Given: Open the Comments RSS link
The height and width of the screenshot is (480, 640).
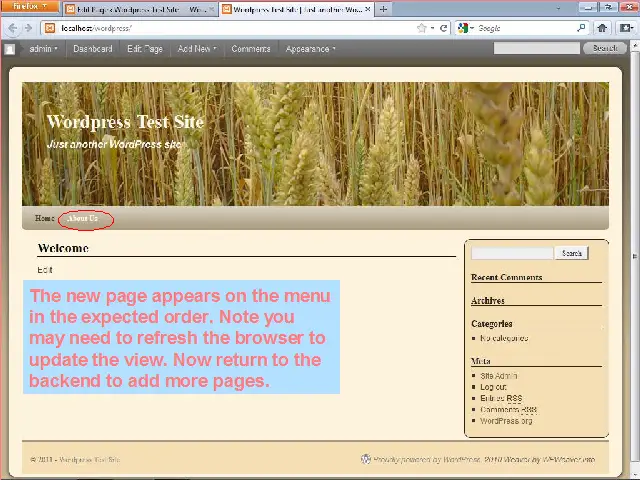Looking at the screenshot, I should point(508,409).
